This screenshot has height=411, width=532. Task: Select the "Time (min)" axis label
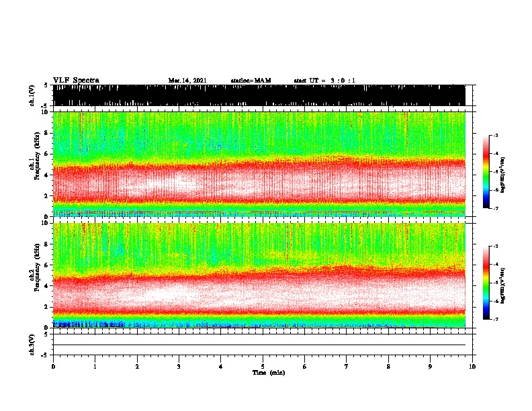click(x=269, y=373)
